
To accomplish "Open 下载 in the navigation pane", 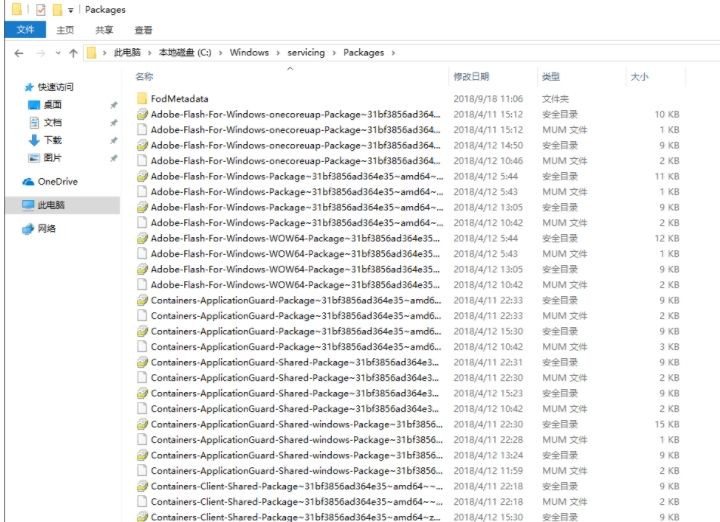I will [52, 140].
